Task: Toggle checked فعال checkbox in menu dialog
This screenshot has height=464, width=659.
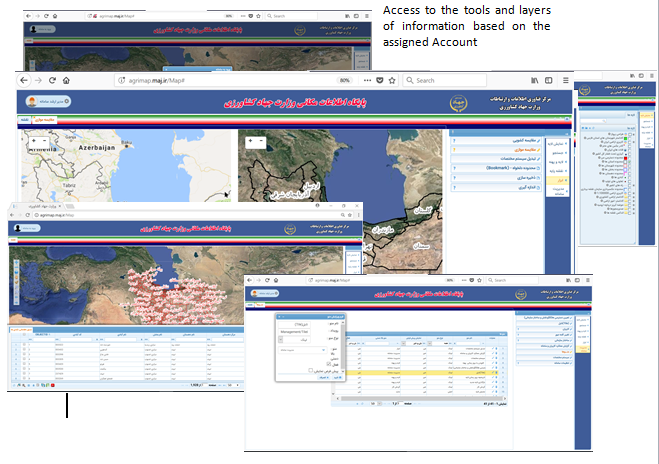Action: 329,364
